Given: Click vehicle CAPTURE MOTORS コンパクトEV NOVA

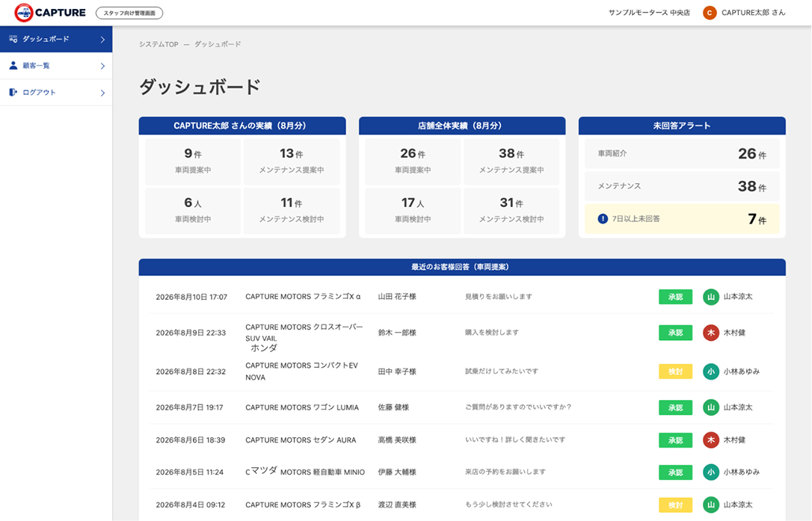Looking at the screenshot, I should [302, 372].
